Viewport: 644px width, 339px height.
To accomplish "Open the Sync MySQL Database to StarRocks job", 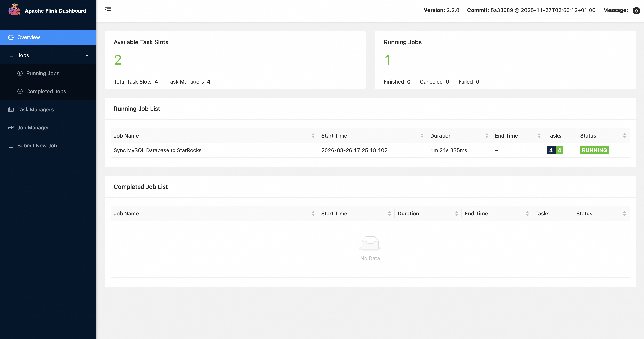I will 158,150.
